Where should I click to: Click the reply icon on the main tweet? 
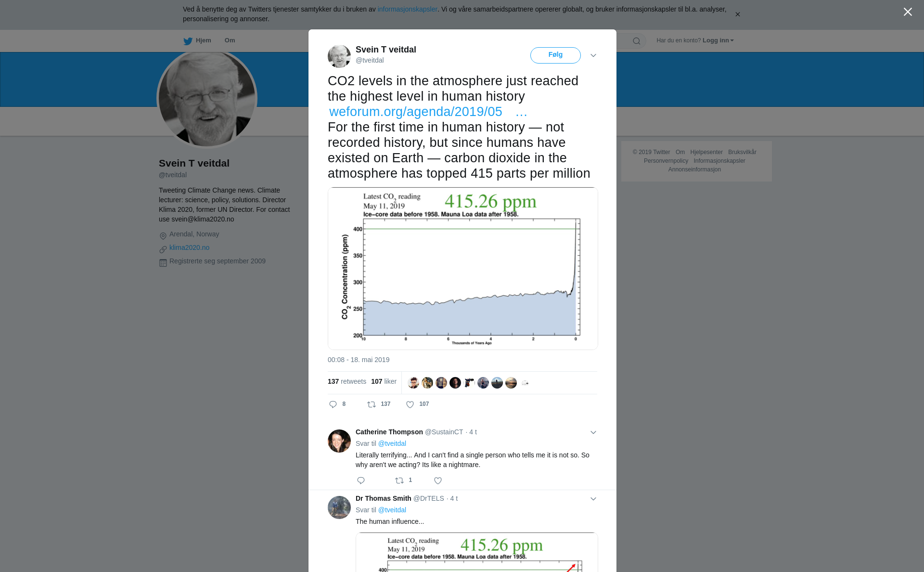333,404
